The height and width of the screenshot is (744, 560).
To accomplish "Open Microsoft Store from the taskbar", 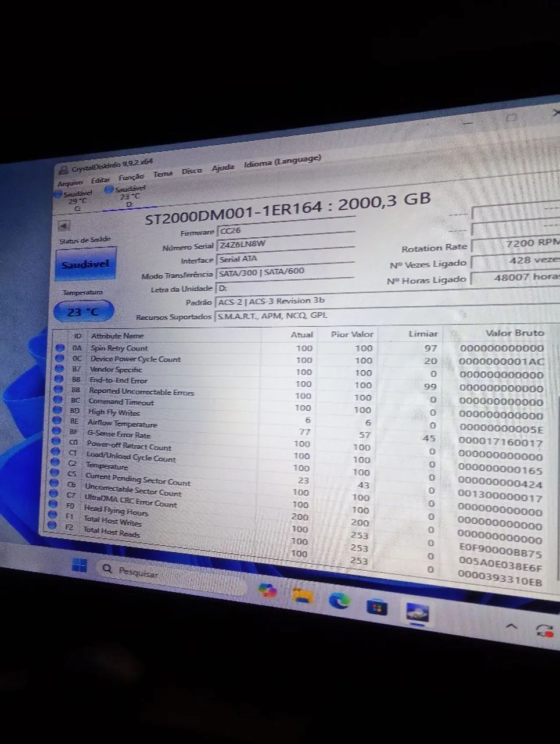I will pyautogui.click(x=377, y=607).
